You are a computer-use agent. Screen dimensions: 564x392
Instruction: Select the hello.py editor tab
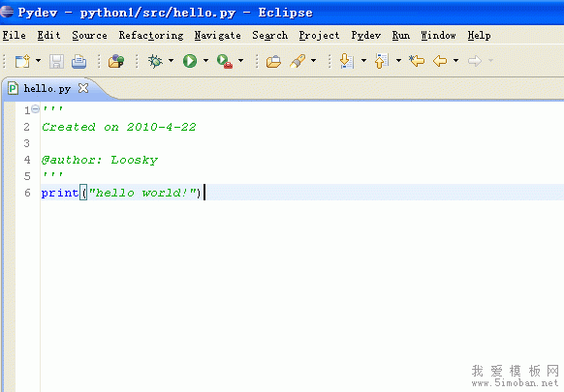[x=47, y=88]
